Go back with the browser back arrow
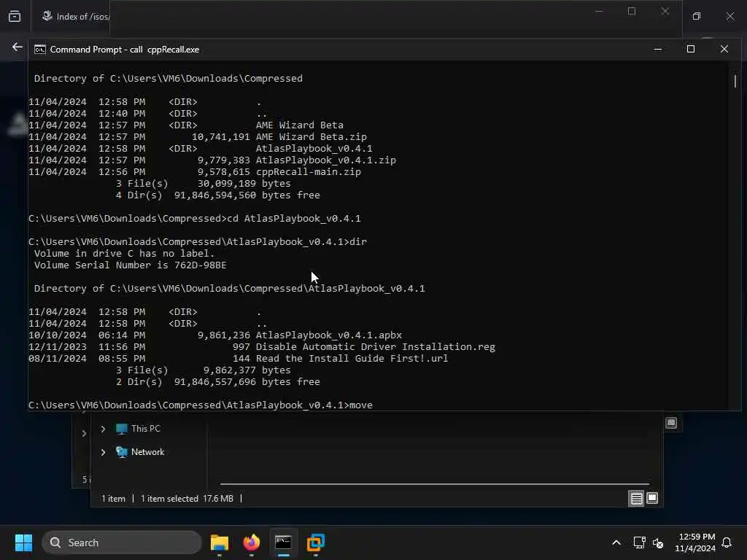The image size is (747, 560). (18, 47)
